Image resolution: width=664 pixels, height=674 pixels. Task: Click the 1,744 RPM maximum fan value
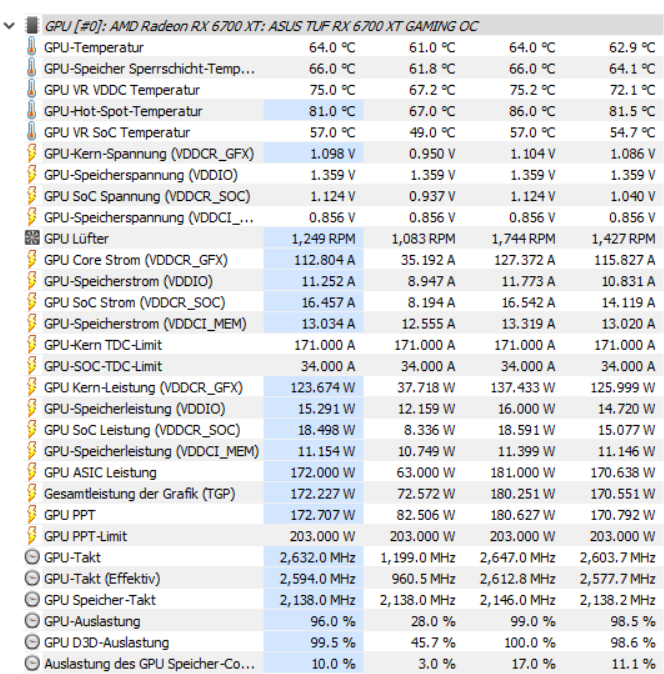coord(523,239)
